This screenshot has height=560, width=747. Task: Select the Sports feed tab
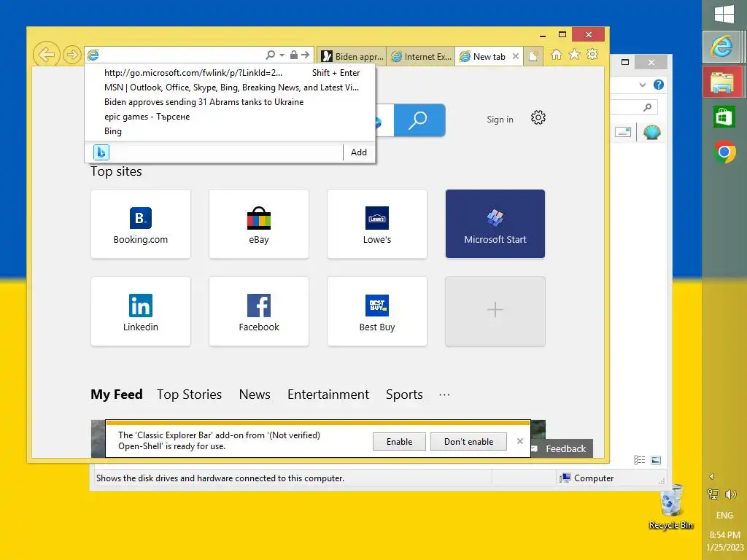coord(404,394)
